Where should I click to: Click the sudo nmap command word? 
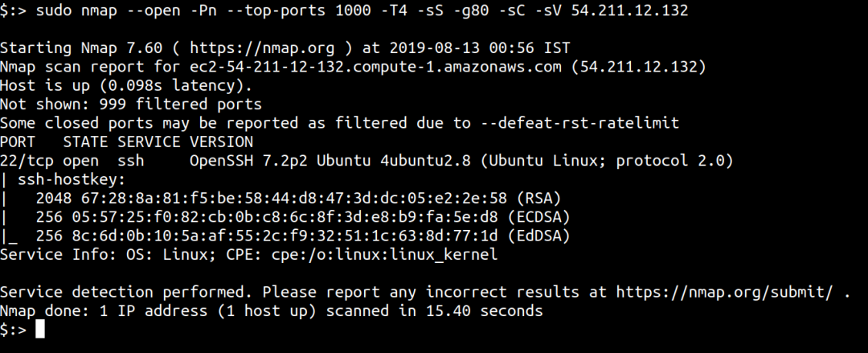click(x=76, y=10)
